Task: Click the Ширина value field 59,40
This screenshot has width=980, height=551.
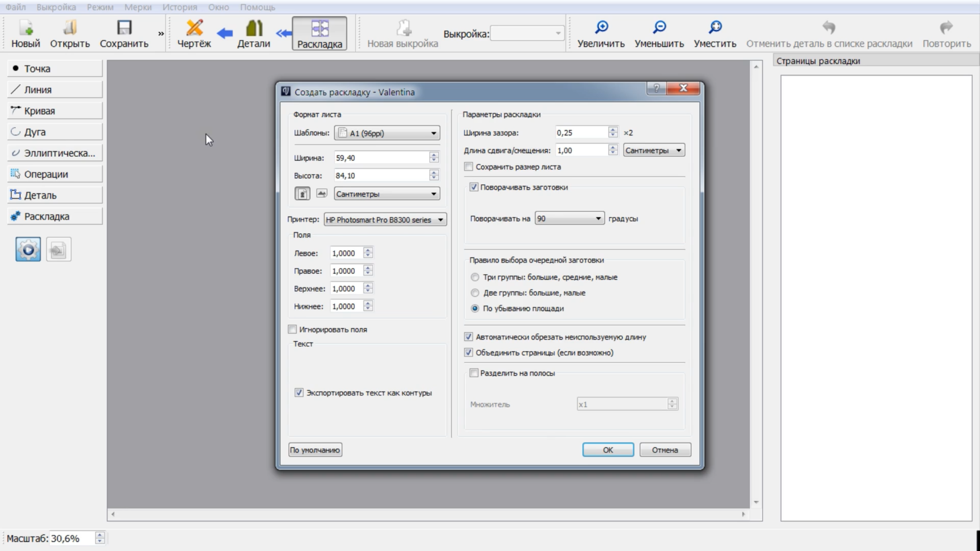Action: coord(382,158)
